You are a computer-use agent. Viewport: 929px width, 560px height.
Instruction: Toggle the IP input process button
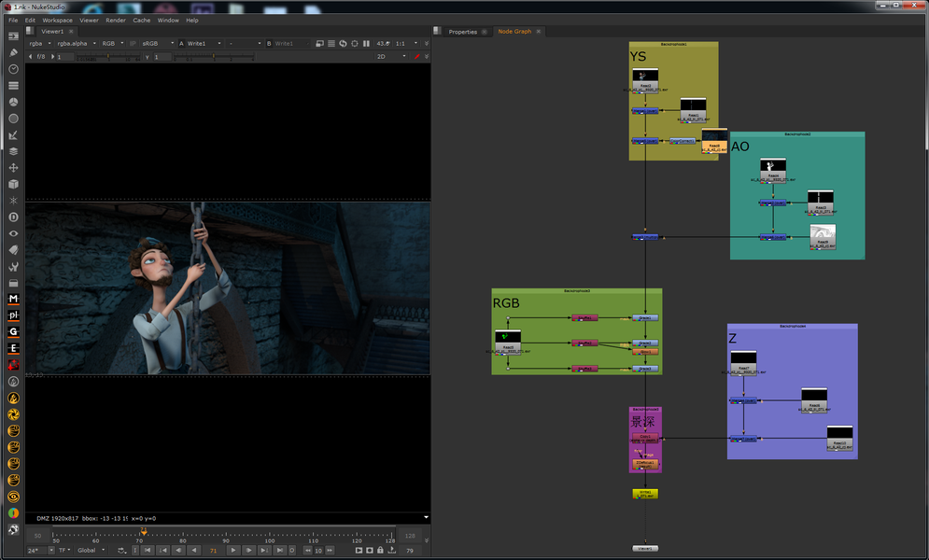click(133, 43)
